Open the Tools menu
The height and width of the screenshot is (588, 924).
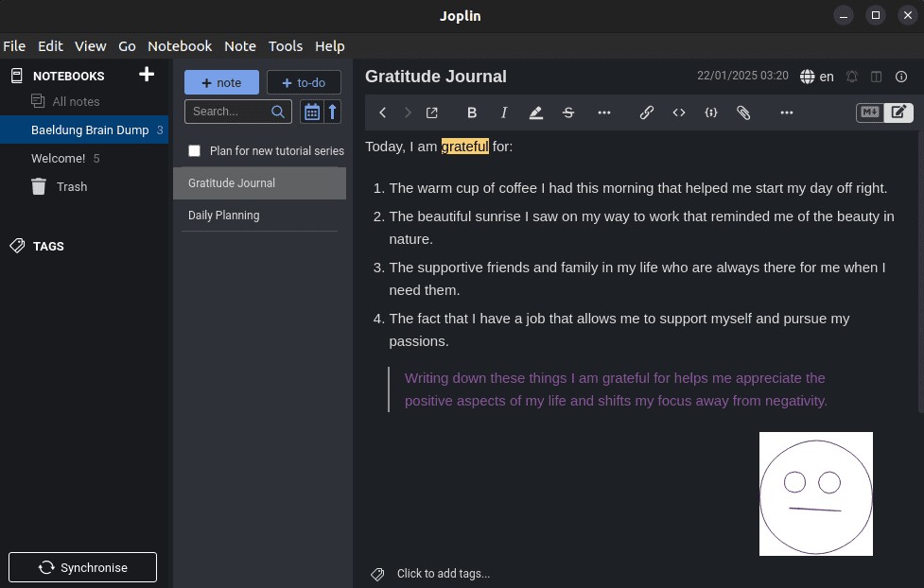(x=285, y=45)
